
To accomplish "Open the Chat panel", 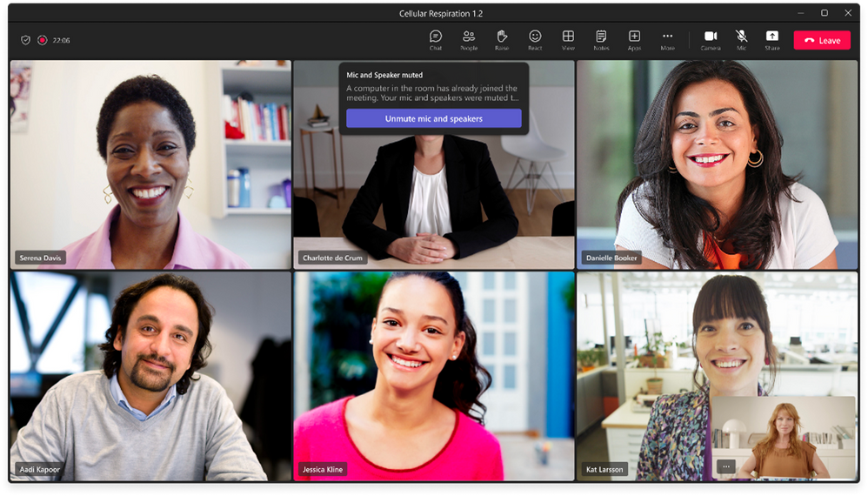I will point(436,40).
